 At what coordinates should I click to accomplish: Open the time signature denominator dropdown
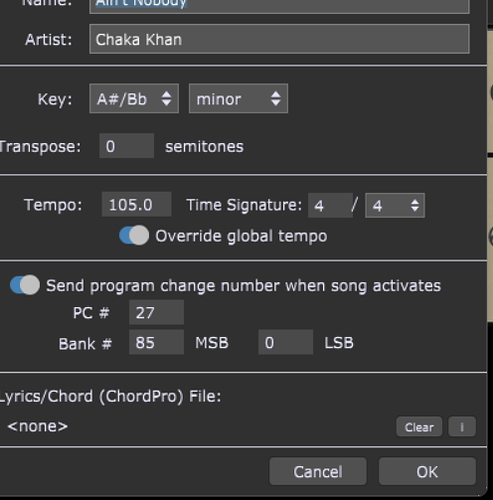pos(395,205)
